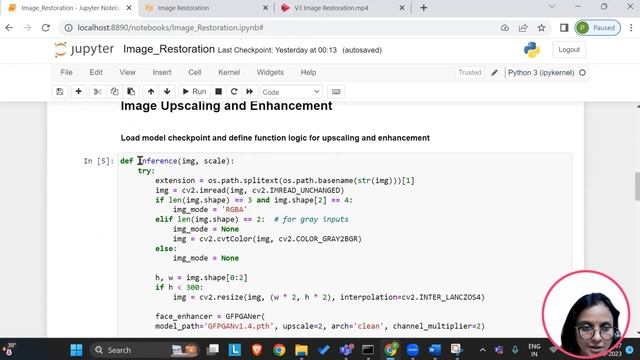Open the File menu
Screen dimensions: 640x360
66,72
